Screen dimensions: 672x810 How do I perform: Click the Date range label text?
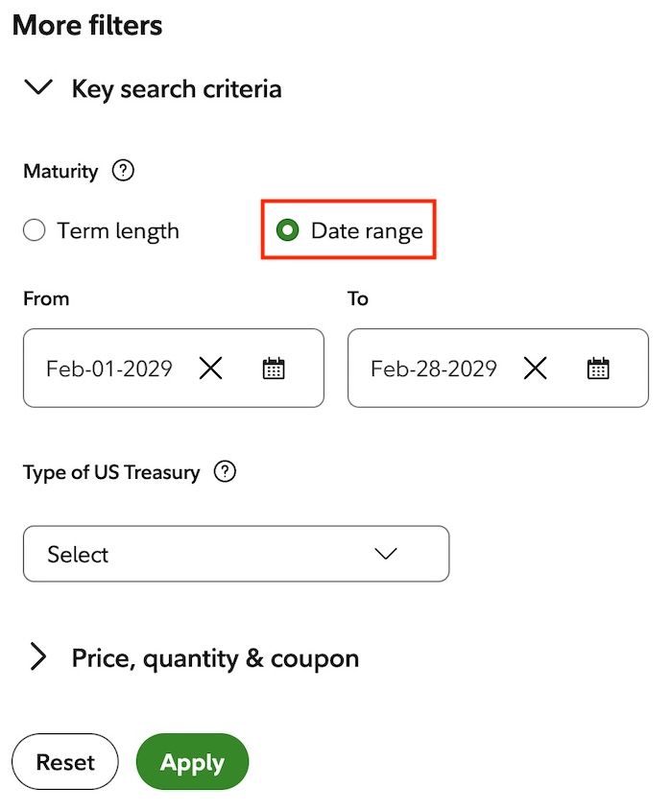coord(367,231)
